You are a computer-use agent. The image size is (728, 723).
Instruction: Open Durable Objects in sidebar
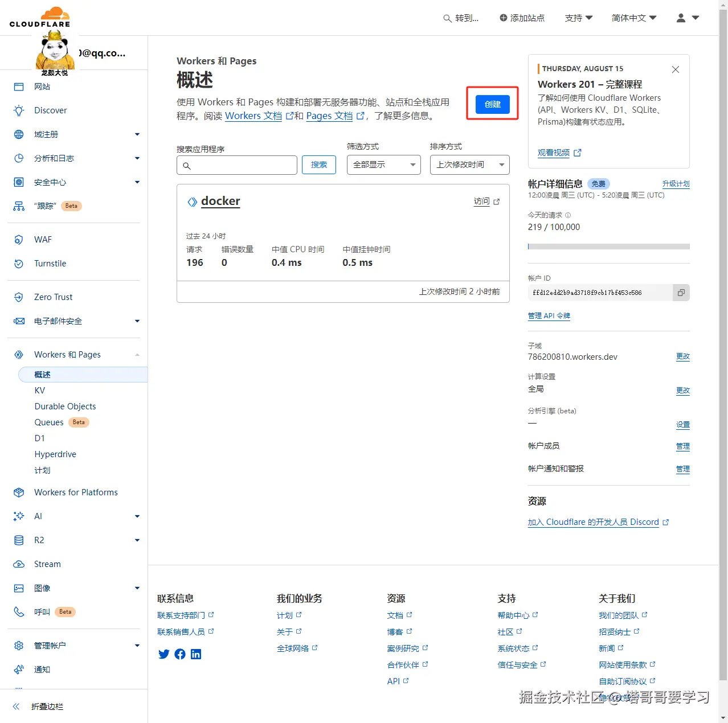pos(65,406)
